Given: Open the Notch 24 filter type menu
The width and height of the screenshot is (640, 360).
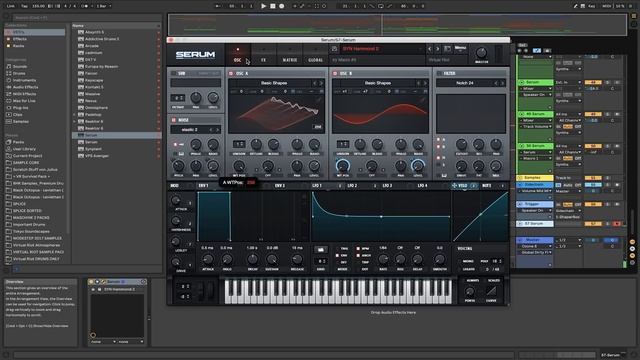Looking at the screenshot, I should tap(464, 83).
